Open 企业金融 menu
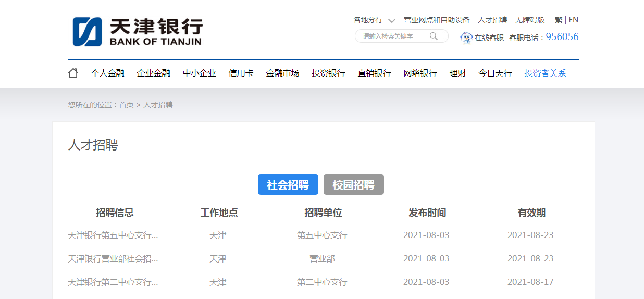644x299 pixels. (153, 73)
